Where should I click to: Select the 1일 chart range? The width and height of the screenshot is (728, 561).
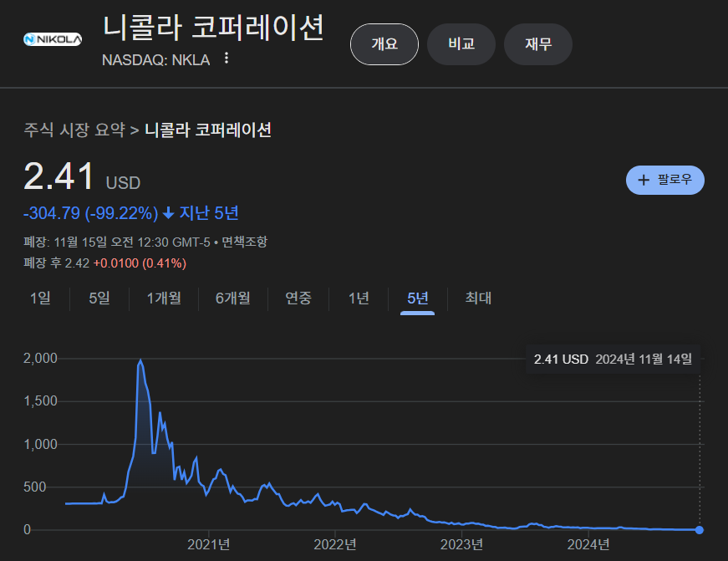40,298
